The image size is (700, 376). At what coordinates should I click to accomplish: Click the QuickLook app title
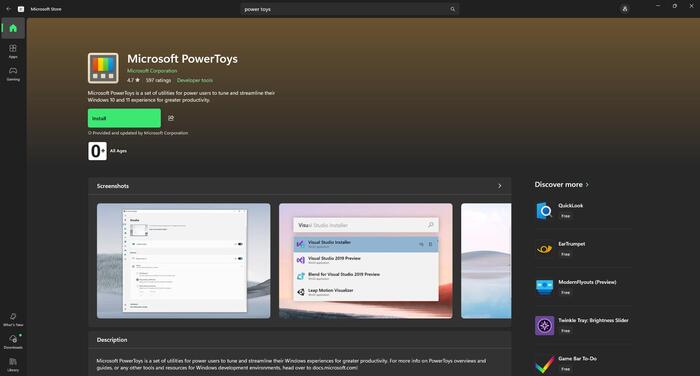tap(571, 205)
